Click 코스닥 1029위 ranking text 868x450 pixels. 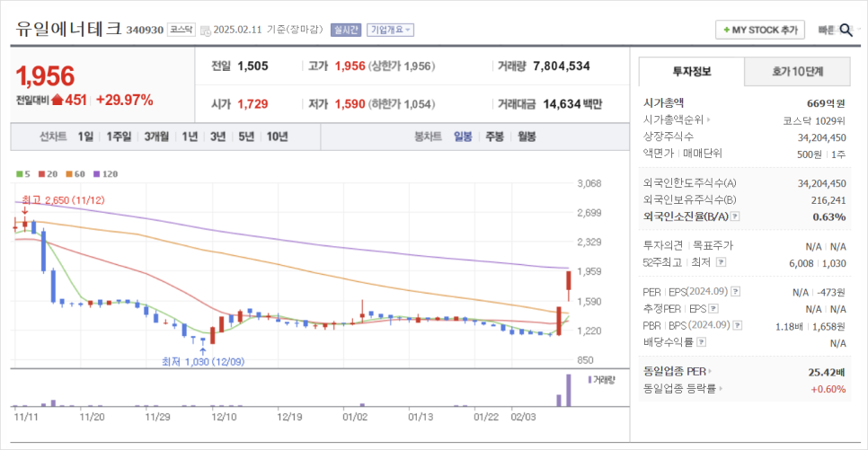click(x=814, y=120)
